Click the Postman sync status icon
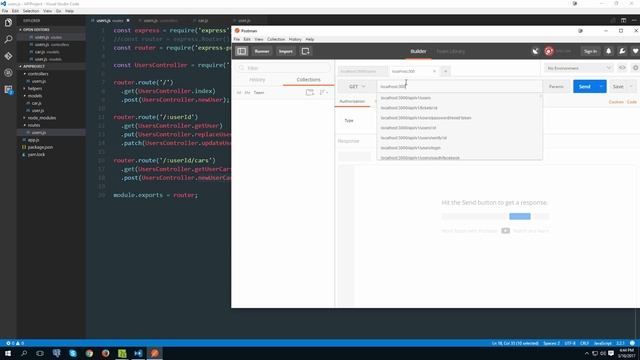Image resolution: width=640 pixels, height=360 pixels. (549, 51)
